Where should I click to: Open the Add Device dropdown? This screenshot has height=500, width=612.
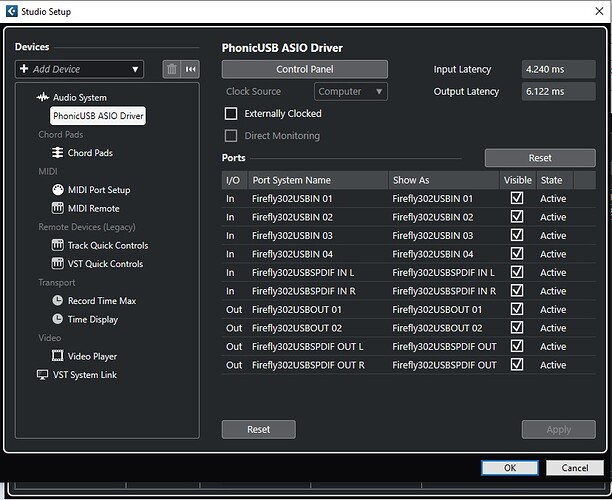tap(79, 69)
